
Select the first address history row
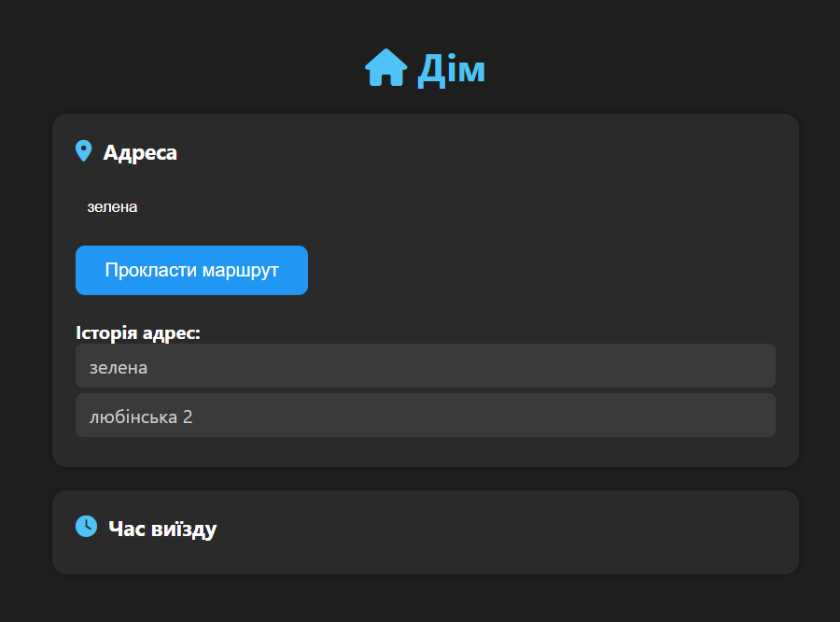pyautogui.click(x=426, y=366)
